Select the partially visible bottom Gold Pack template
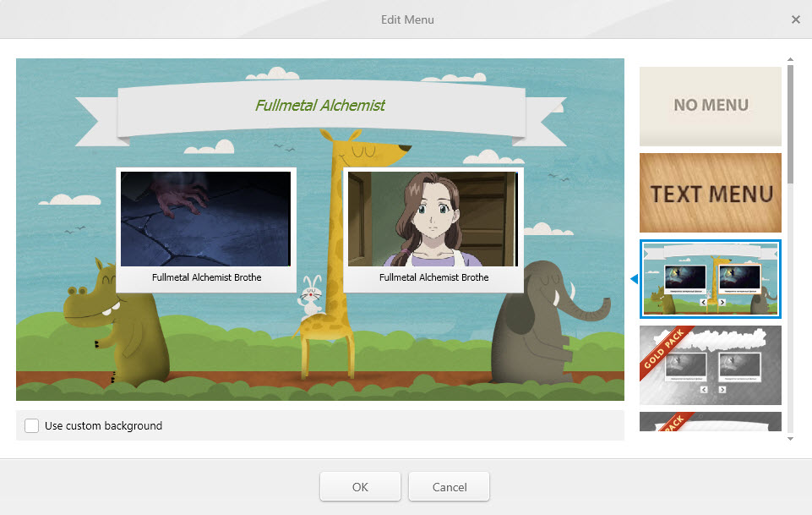812x515 pixels. pos(710,422)
